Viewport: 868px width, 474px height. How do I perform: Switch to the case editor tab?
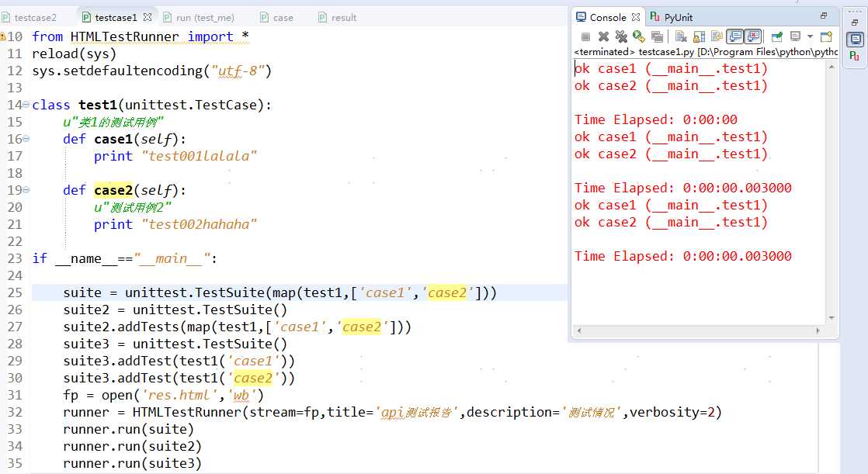point(277,18)
